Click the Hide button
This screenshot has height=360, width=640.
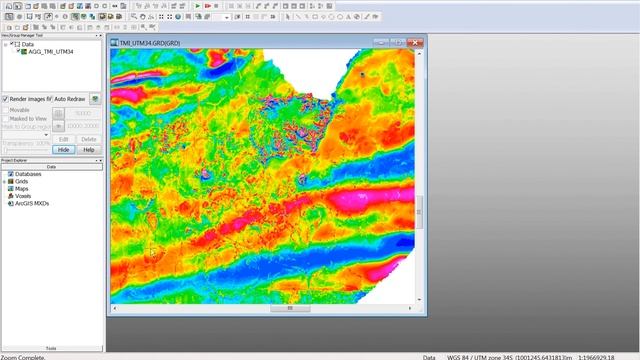[64, 150]
